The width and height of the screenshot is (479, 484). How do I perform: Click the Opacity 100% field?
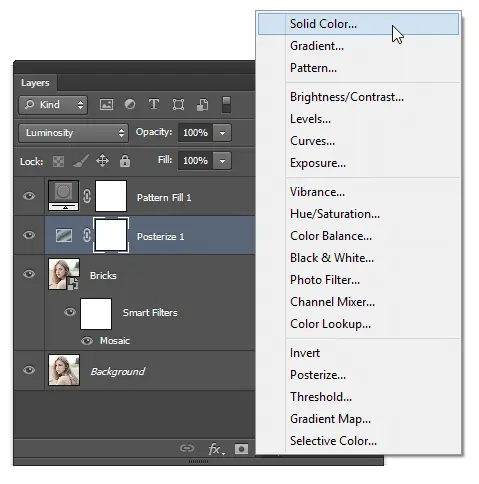[195, 133]
